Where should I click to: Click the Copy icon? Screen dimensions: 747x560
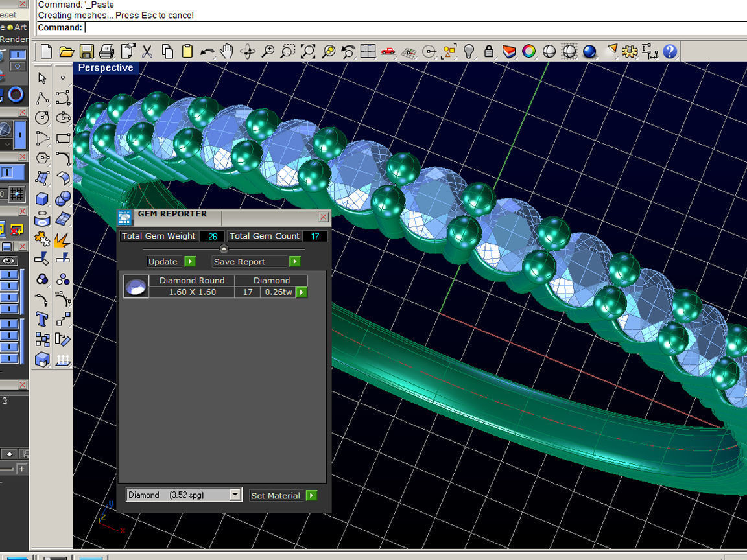[167, 51]
